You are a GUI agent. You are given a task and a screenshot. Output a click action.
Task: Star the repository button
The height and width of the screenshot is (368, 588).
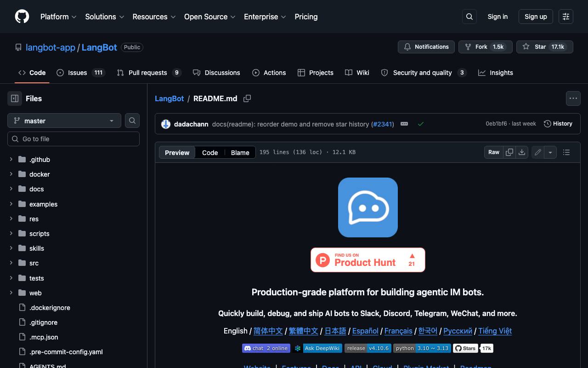(545, 47)
